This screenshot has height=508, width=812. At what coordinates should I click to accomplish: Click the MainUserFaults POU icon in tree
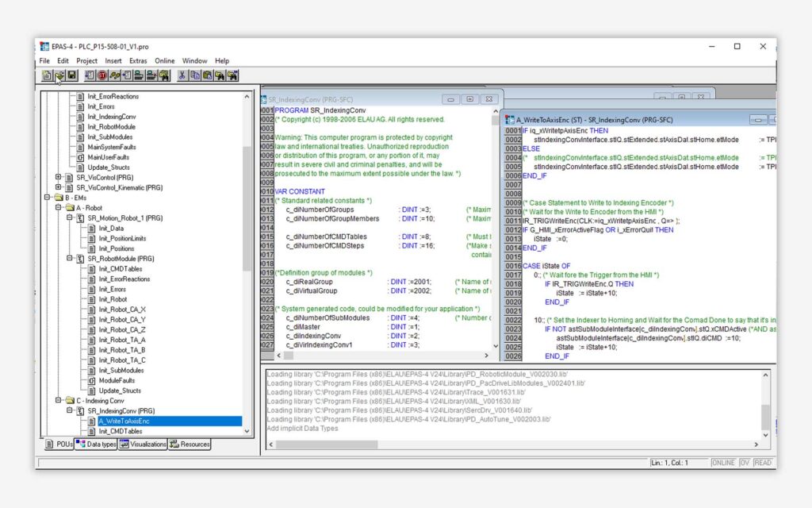click(x=79, y=157)
